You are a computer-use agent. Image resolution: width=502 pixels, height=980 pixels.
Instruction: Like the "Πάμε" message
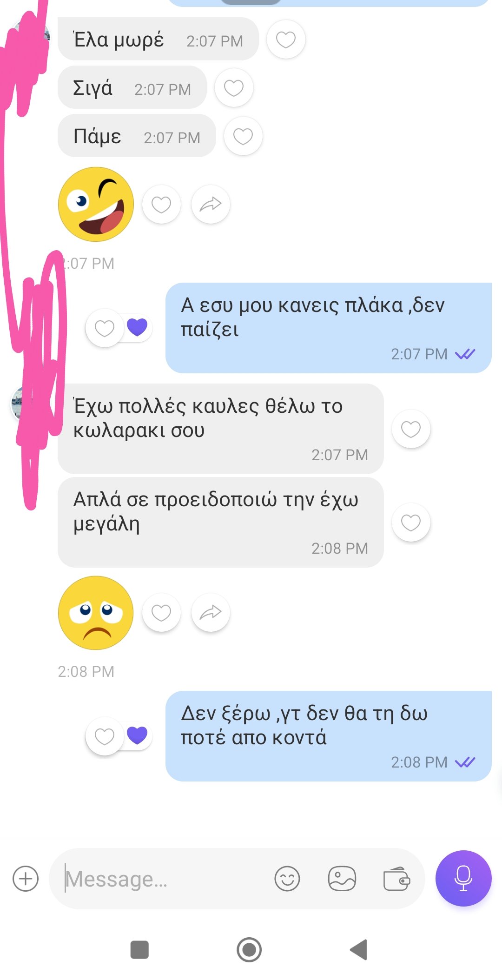(x=243, y=136)
